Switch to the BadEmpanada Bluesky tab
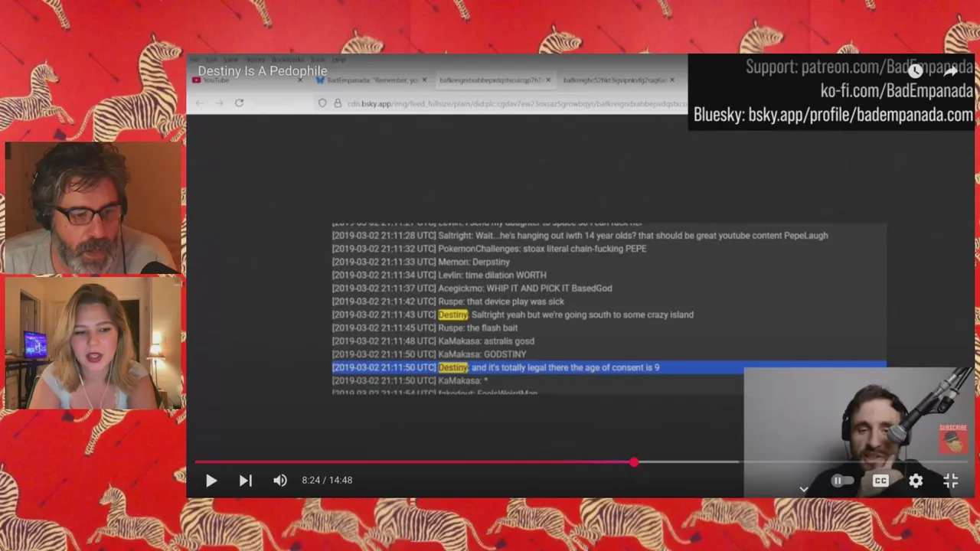Screen dimensions: 980x551 (372, 80)
